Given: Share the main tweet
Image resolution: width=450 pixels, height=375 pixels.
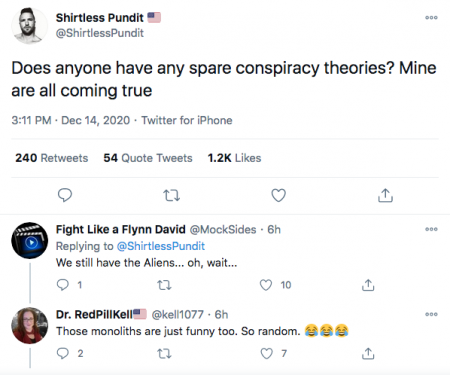Looking at the screenshot, I should coord(385,195).
